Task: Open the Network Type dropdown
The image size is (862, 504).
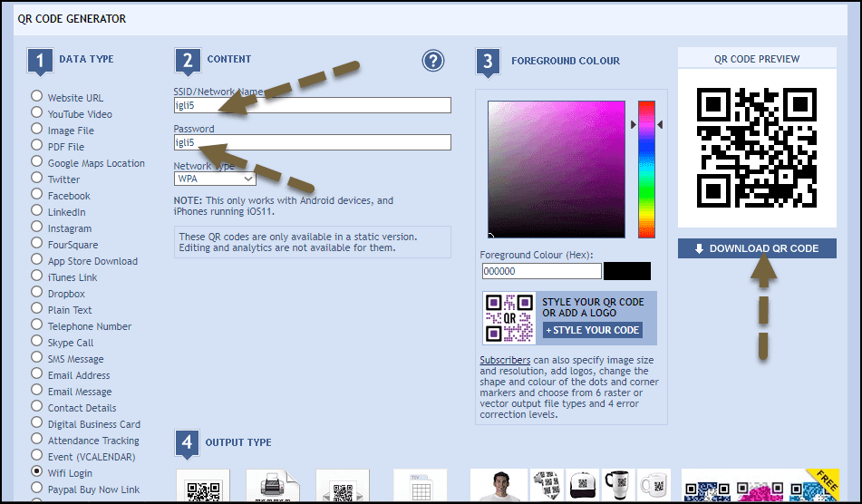Action: click(214, 179)
